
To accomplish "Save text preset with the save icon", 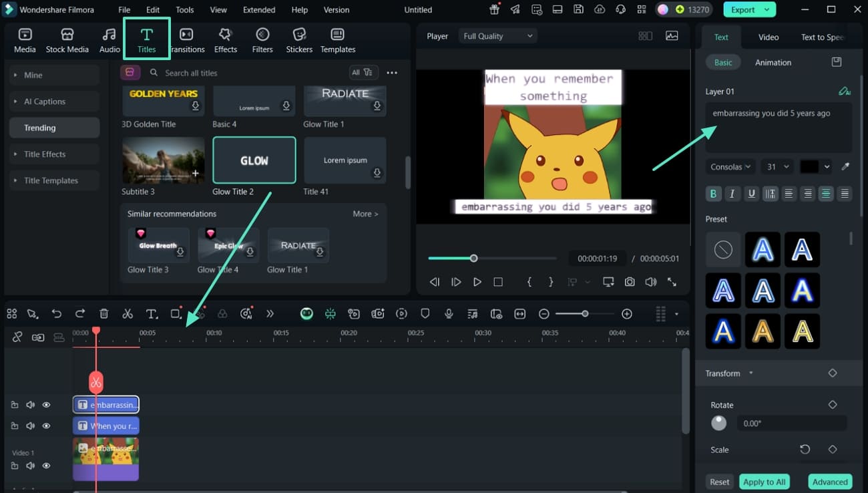I will tap(837, 62).
